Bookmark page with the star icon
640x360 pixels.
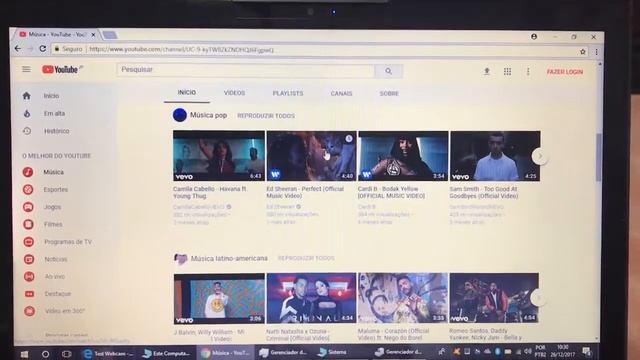pos(582,52)
